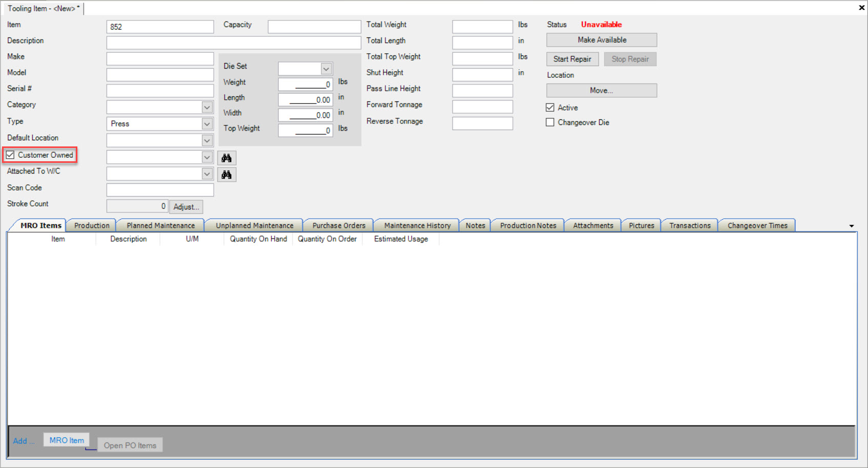The image size is (868, 468).
Task: Click the Die Set Width field
Action: (305, 115)
